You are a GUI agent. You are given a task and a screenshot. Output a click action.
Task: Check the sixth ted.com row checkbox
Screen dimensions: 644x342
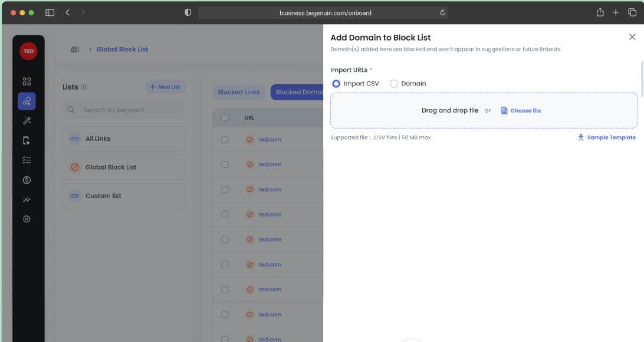click(225, 265)
